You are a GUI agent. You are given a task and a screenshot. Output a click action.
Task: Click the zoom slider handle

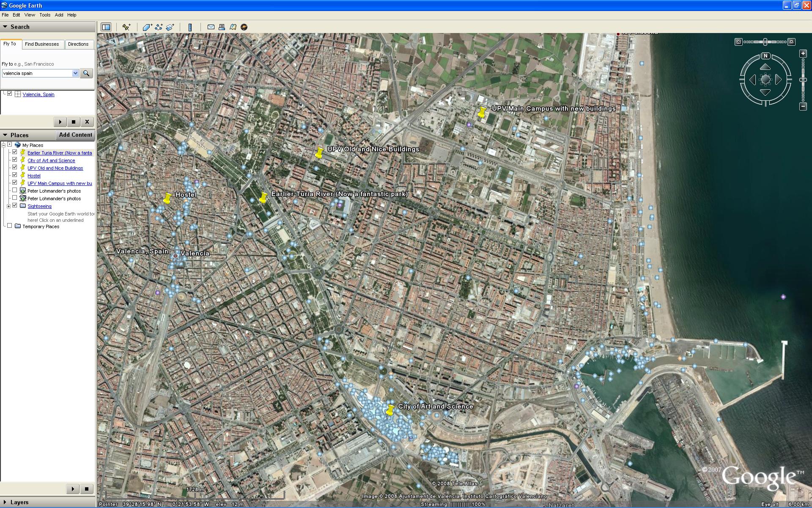803,80
